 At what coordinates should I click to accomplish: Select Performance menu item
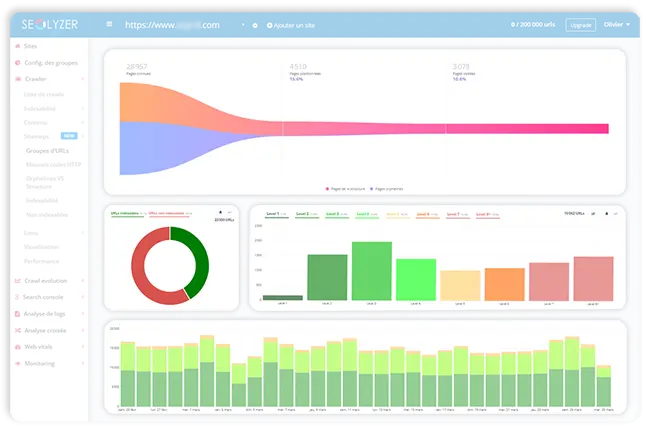[41, 261]
